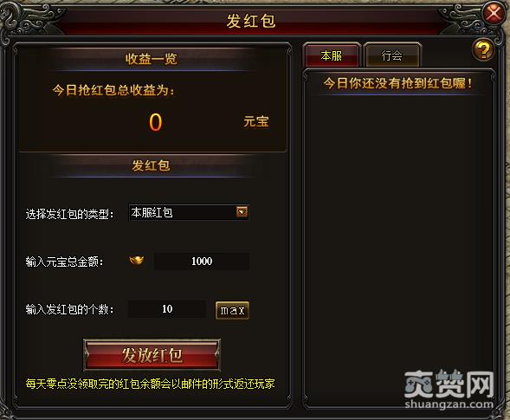Click the shuangzan.com watermark logo

(449, 389)
